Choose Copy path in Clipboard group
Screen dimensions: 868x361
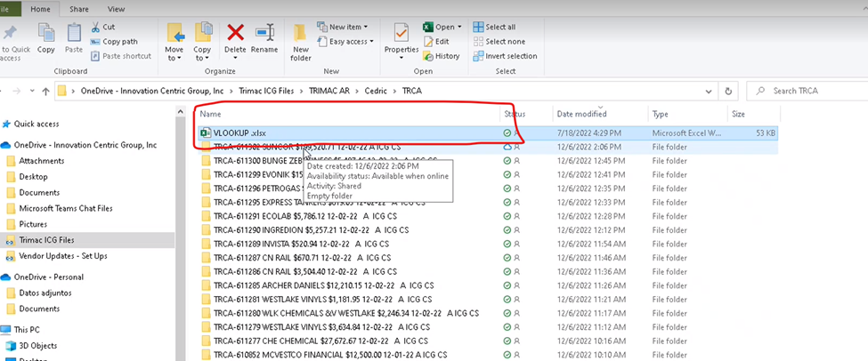click(114, 42)
